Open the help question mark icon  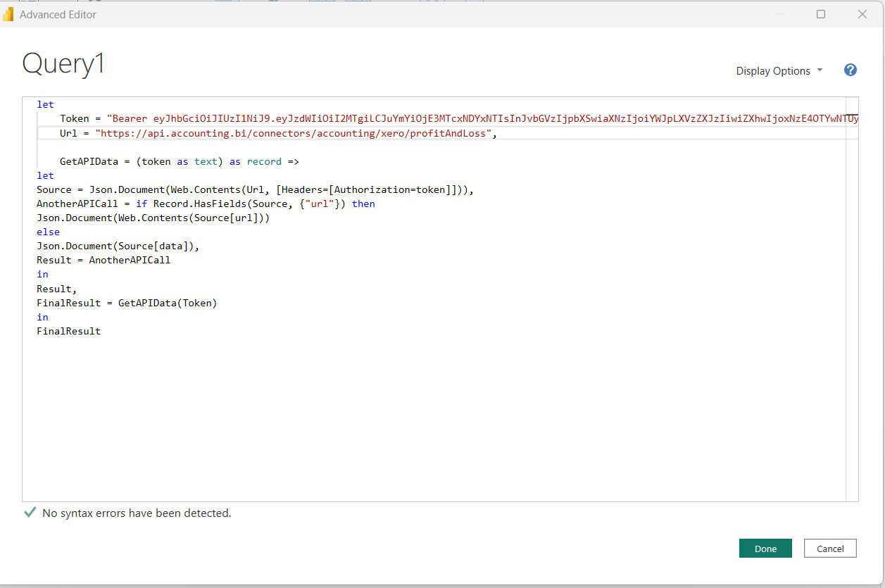click(850, 70)
